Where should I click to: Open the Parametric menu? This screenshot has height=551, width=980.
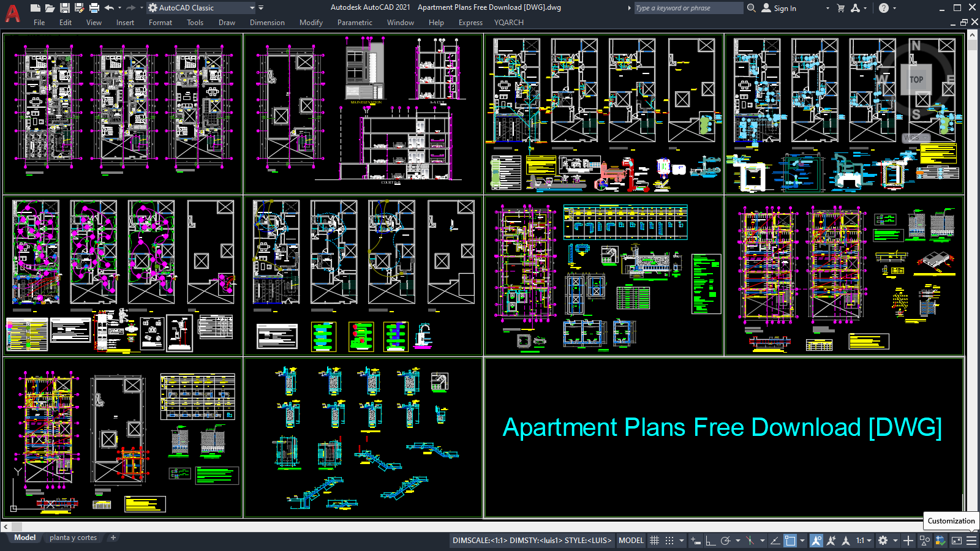[355, 23]
